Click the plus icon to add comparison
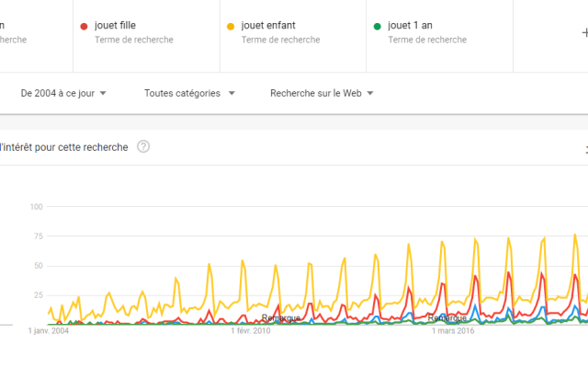Screen dimensions: 588x368 click(x=584, y=32)
